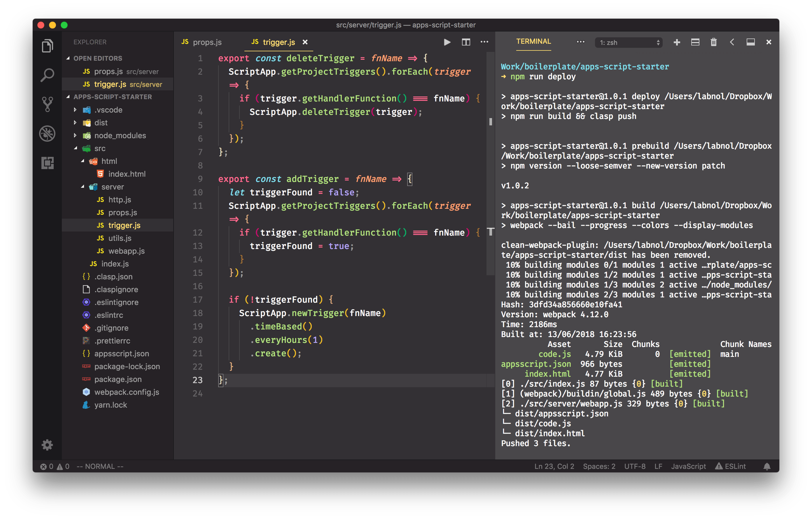Viewport: 812px width, 519px height.
Task: Select yarn.lock in the Explorer
Action: pyautogui.click(x=111, y=404)
